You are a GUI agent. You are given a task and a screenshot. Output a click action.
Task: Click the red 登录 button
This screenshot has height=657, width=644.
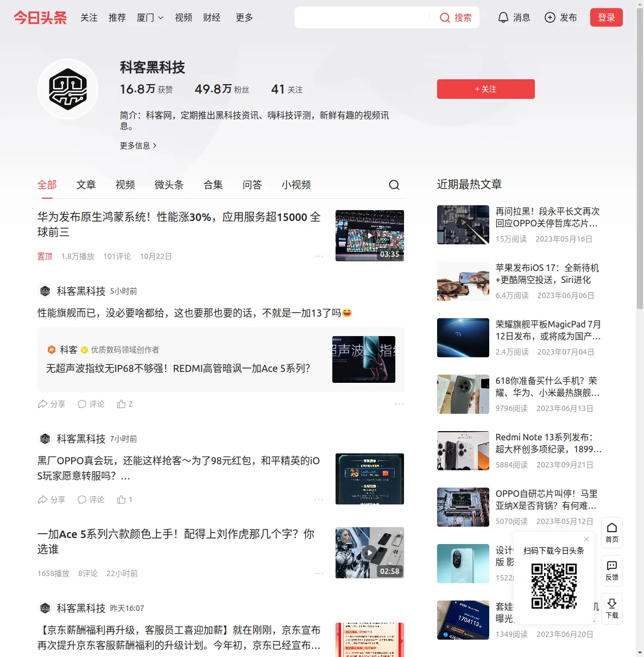coord(606,18)
